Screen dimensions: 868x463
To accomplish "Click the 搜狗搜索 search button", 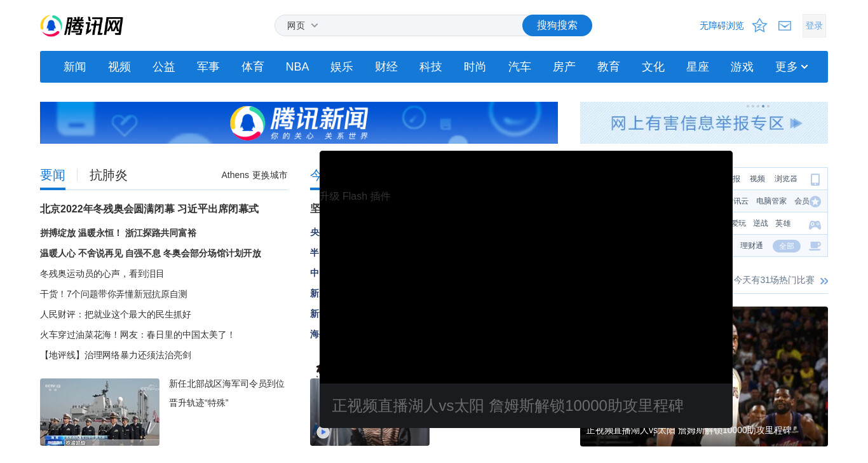I will tap(557, 25).
